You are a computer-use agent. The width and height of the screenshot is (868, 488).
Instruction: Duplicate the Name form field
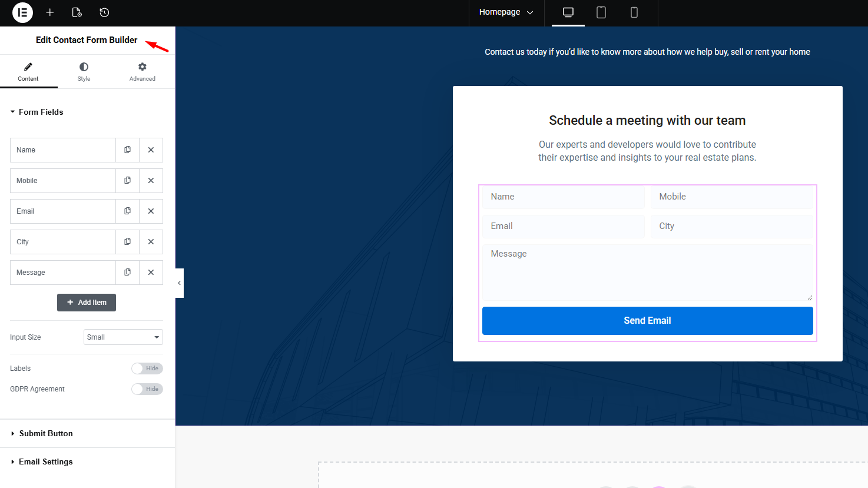(127, 150)
